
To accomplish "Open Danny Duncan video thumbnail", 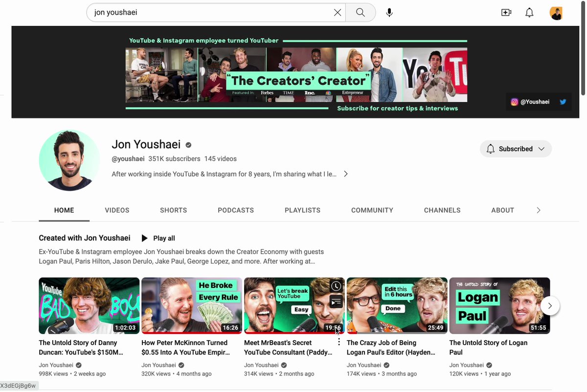I will point(89,306).
